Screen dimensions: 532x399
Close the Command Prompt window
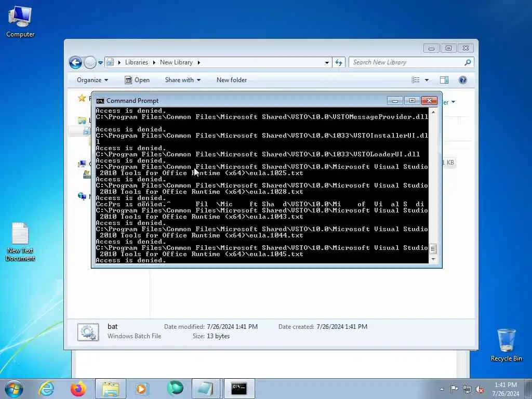point(429,101)
